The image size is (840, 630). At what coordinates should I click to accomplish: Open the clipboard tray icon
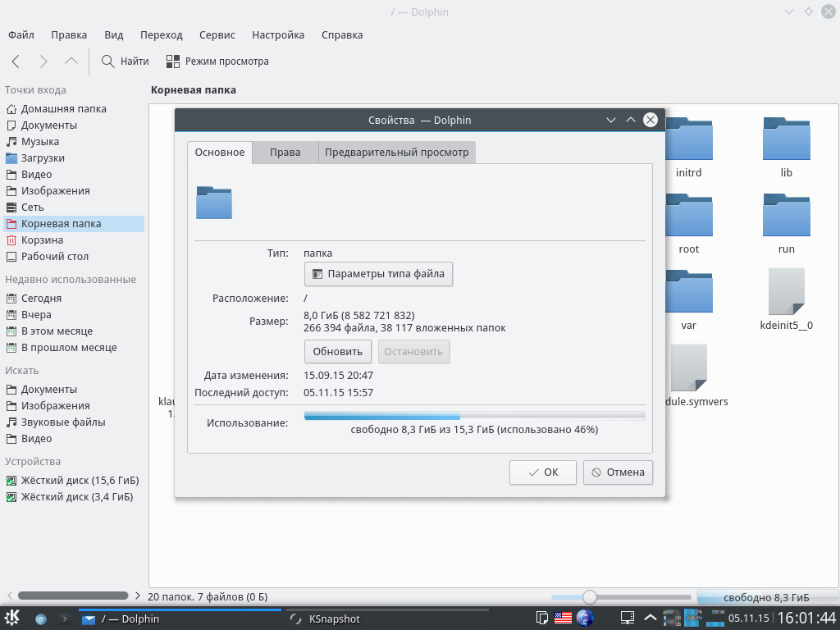coord(541,619)
